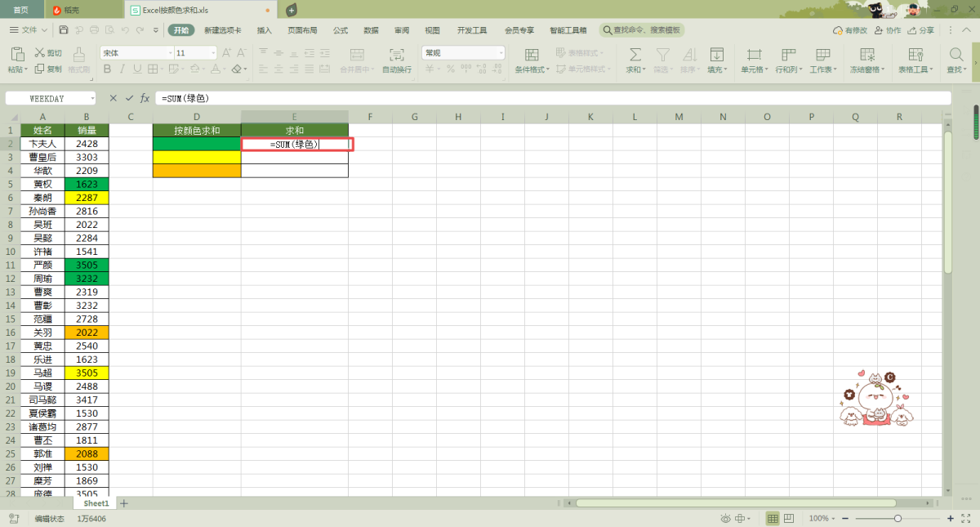The width and height of the screenshot is (980, 527).
Task: Open the insert function fx dialog
Action: coord(145,98)
